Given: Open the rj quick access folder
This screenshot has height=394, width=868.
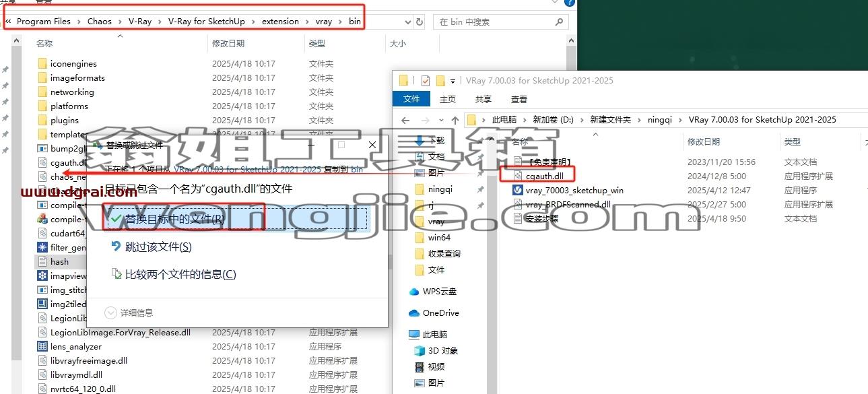Looking at the screenshot, I should (x=431, y=205).
